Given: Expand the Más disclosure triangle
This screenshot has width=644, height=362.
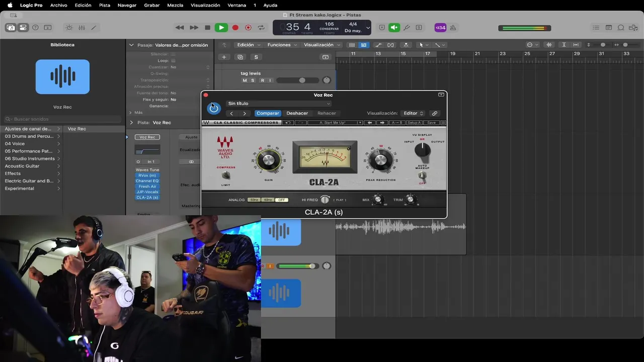Looking at the screenshot, I should click(130, 113).
